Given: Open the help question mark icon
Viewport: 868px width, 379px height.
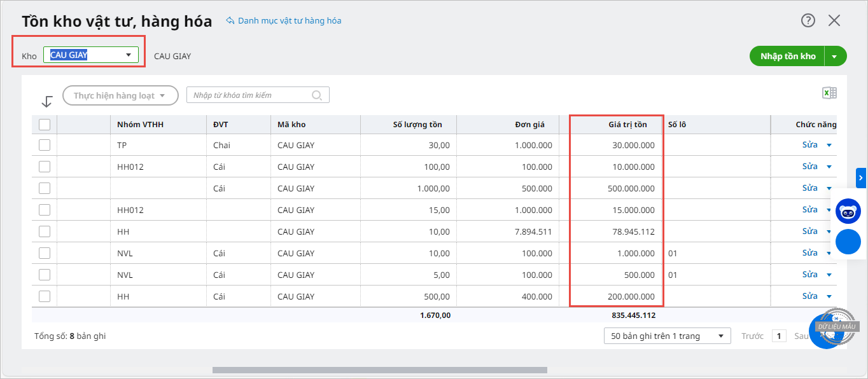Looking at the screenshot, I should (808, 20).
